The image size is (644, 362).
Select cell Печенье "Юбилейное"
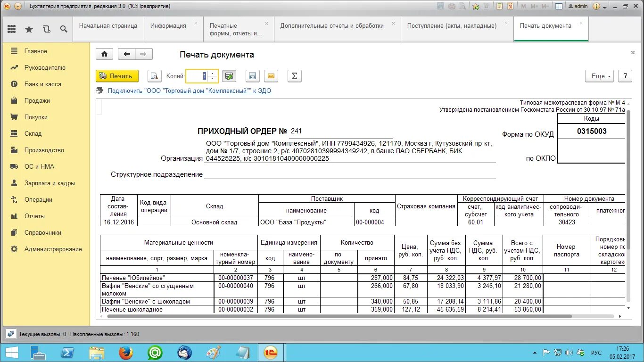coord(157,278)
